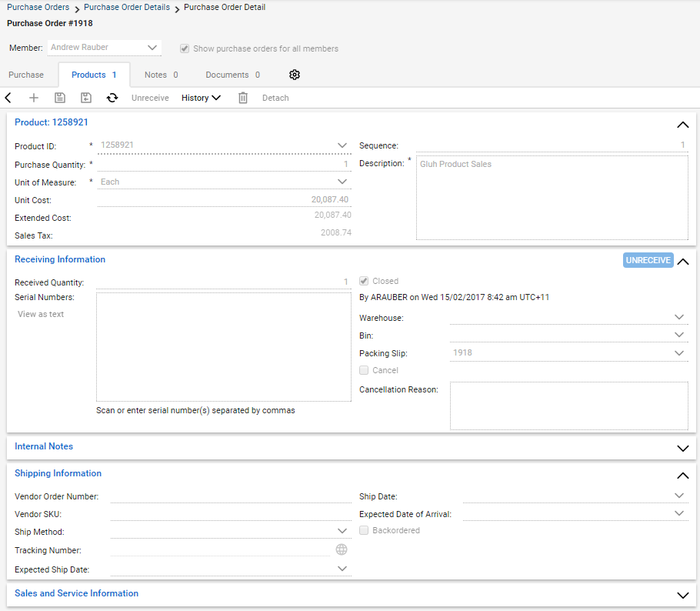This screenshot has height=611, width=700.
Task: Enable the Backordered checkbox
Action: coord(365,530)
